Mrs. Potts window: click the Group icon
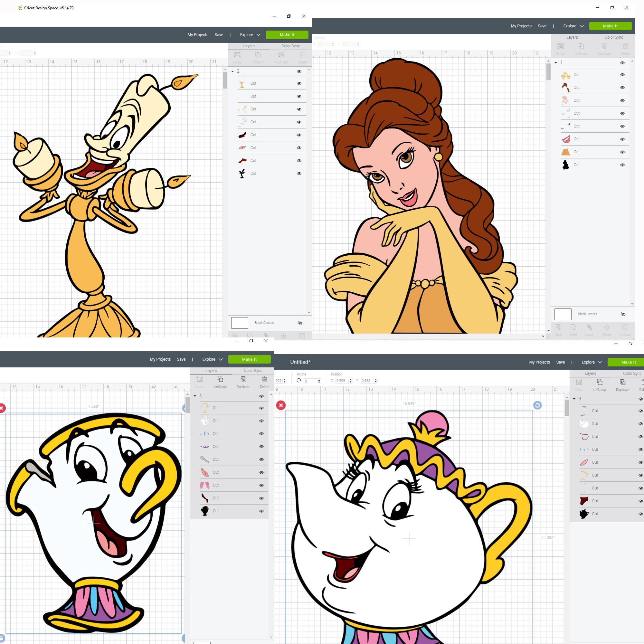Viewport: 644px width, 644px height. 579,382
